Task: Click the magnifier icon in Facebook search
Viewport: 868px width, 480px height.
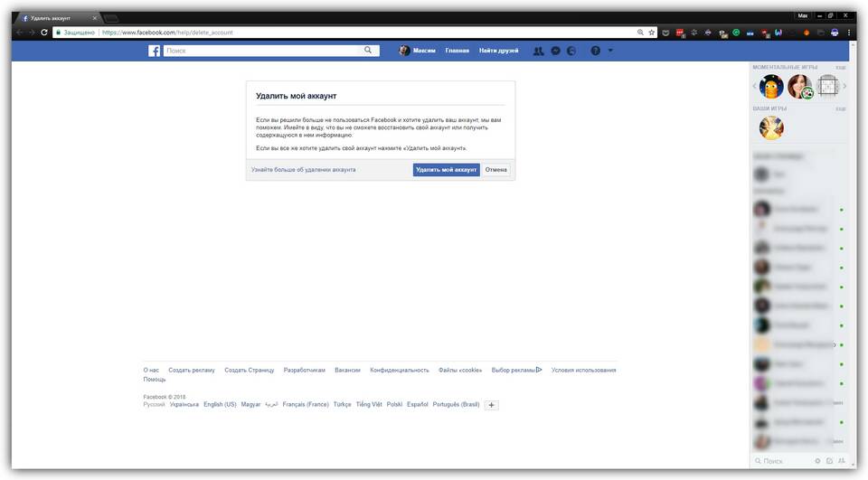Action: pyautogui.click(x=368, y=51)
